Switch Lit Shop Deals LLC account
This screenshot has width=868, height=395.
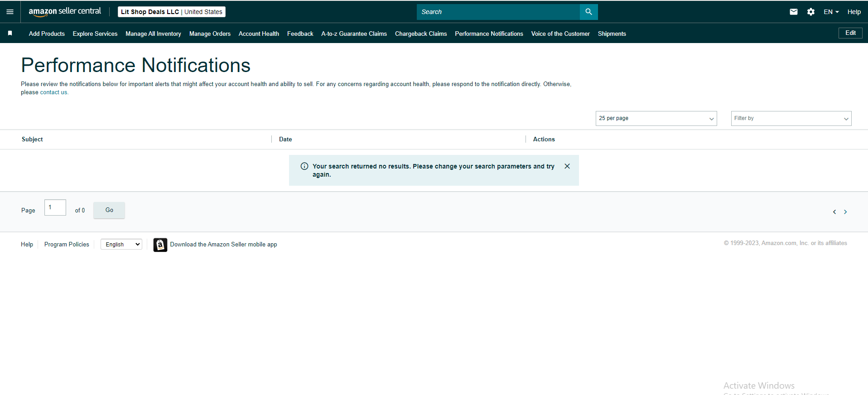[172, 12]
